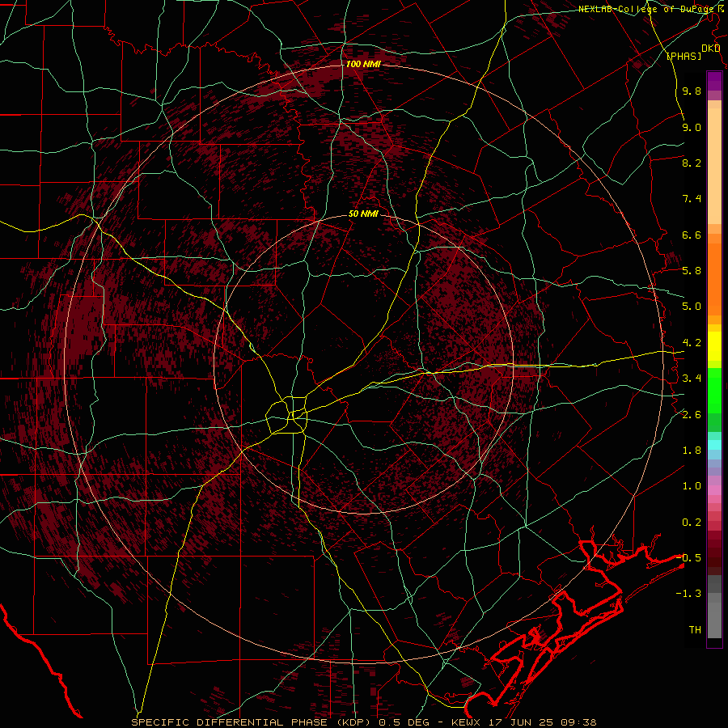Click the "6.6" legend value
728x728 pixels.
tap(692, 235)
